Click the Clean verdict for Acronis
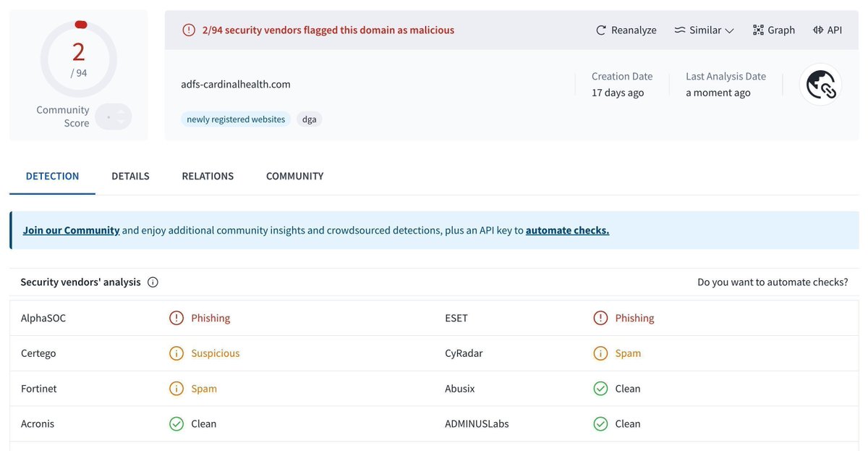The height and width of the screenshot is (451, 868). [204, 423]
